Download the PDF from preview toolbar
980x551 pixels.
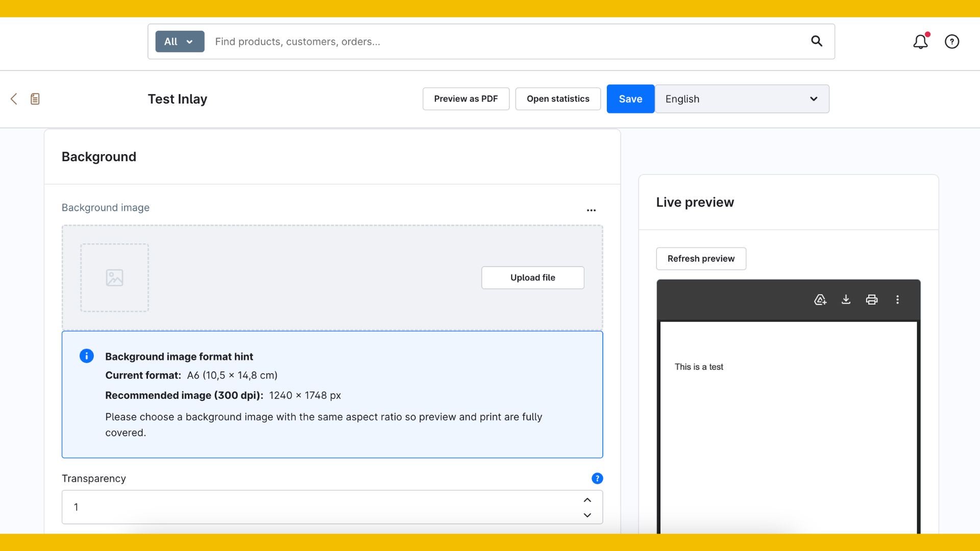[846, 300]
